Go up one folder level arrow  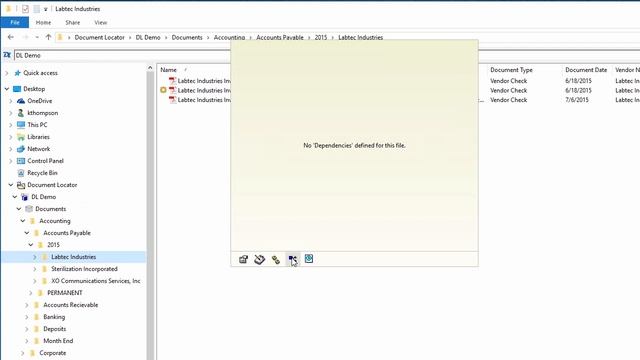pos(48,37)
